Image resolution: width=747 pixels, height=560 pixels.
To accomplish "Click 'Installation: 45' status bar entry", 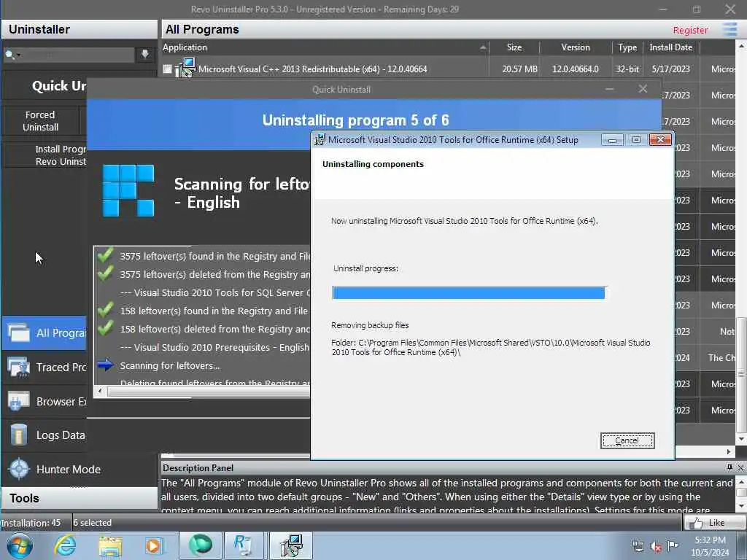I will pyautogui.click(x=31, y=523).
